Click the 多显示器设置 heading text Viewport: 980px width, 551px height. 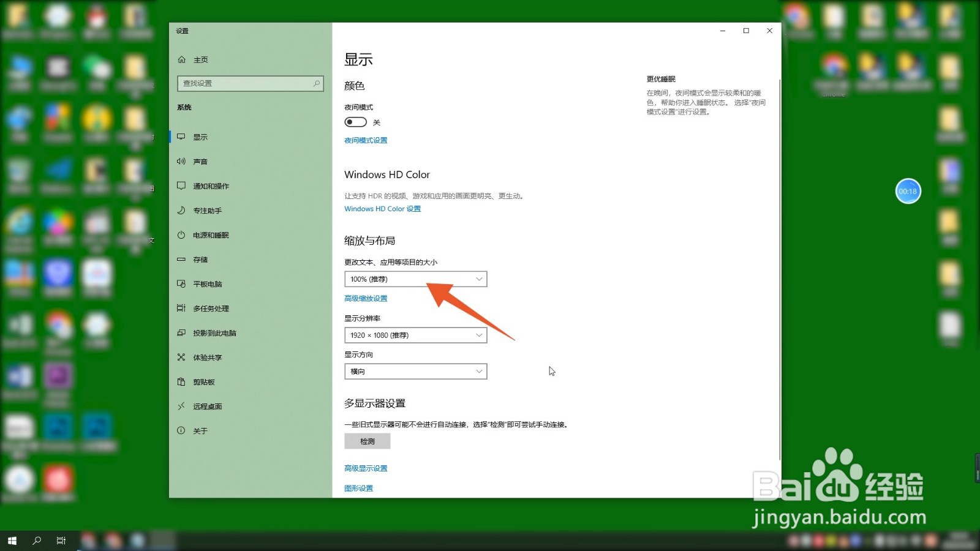[375, 403]
